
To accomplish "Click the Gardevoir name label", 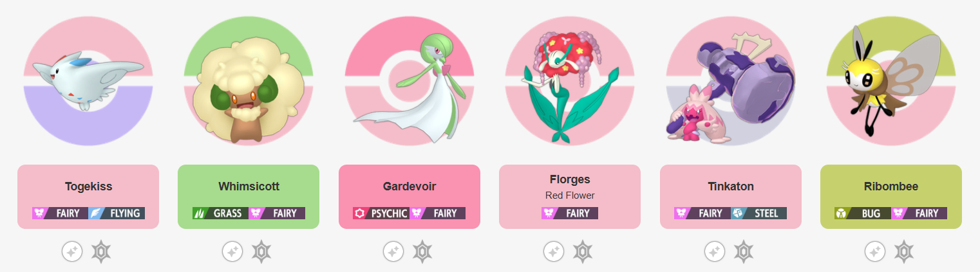I will coord(410,186).
